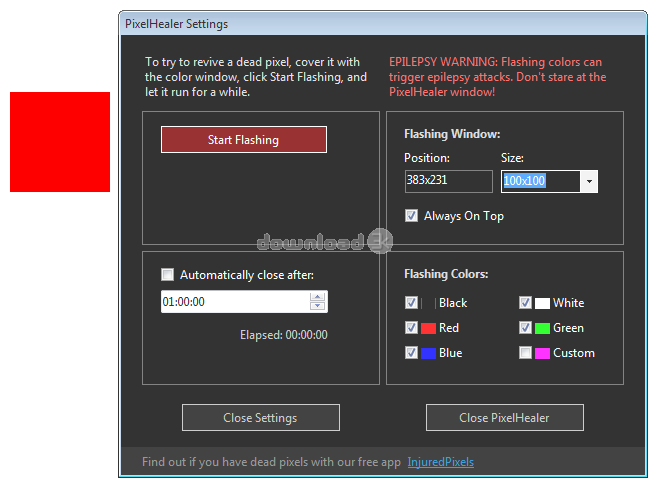The height and width of the screenshot is (483, 651).
Task: Click the red color swatch next to Red
Action: point(428,328)
